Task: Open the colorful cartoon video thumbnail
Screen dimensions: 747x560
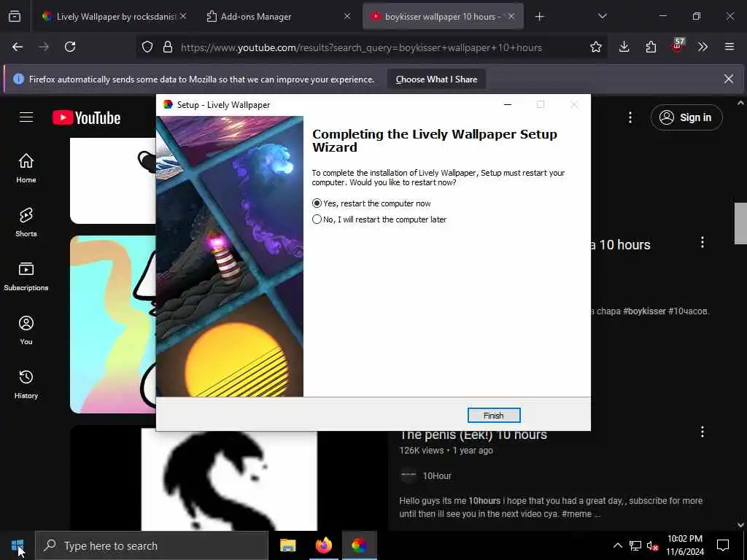Action: (x=113, y=324)
